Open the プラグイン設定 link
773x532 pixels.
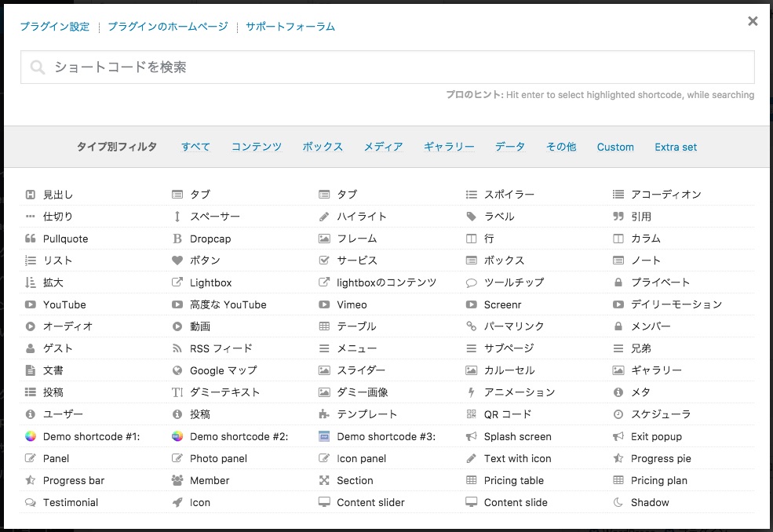coord(55,27)
